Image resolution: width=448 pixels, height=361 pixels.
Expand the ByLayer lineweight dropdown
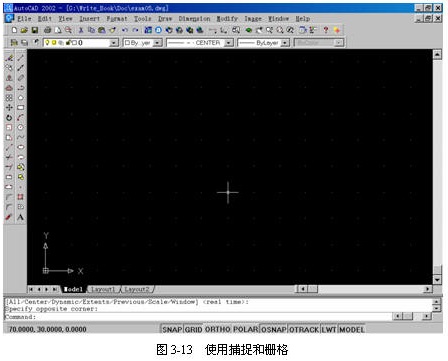coord(285,43)
